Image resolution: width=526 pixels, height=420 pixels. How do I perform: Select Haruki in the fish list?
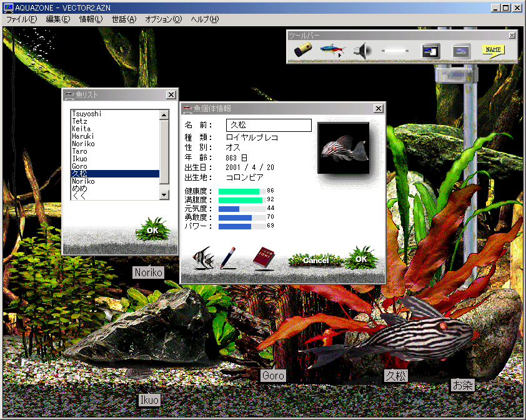(115, 136)
